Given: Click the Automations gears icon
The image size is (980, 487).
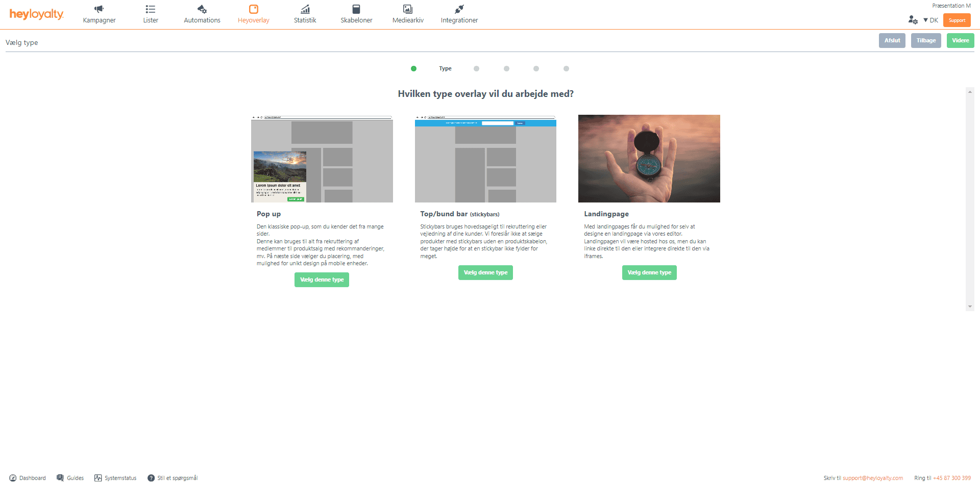Looking at the screenshot, I should tap(202, 9).
